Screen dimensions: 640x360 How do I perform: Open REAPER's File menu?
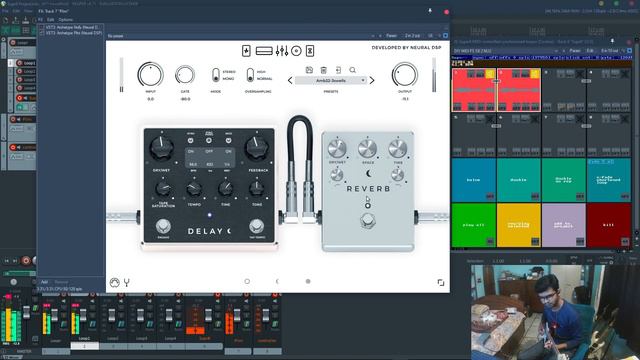(5, 11)
